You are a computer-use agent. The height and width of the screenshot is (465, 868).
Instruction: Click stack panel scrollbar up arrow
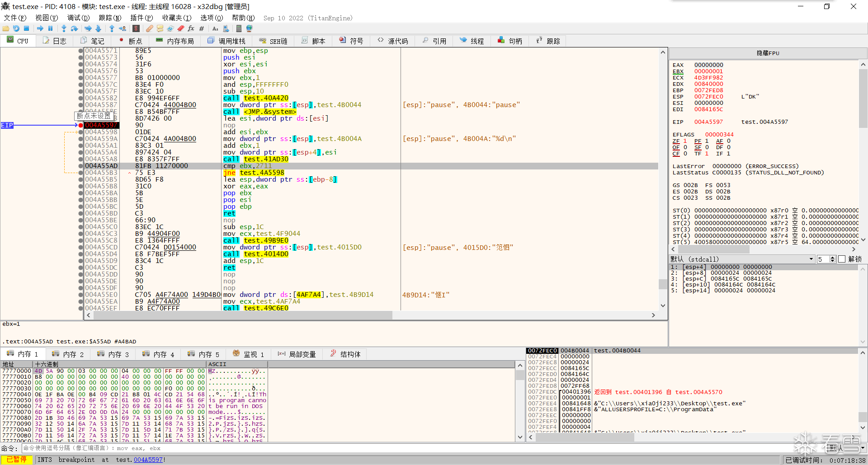[863, 352]
